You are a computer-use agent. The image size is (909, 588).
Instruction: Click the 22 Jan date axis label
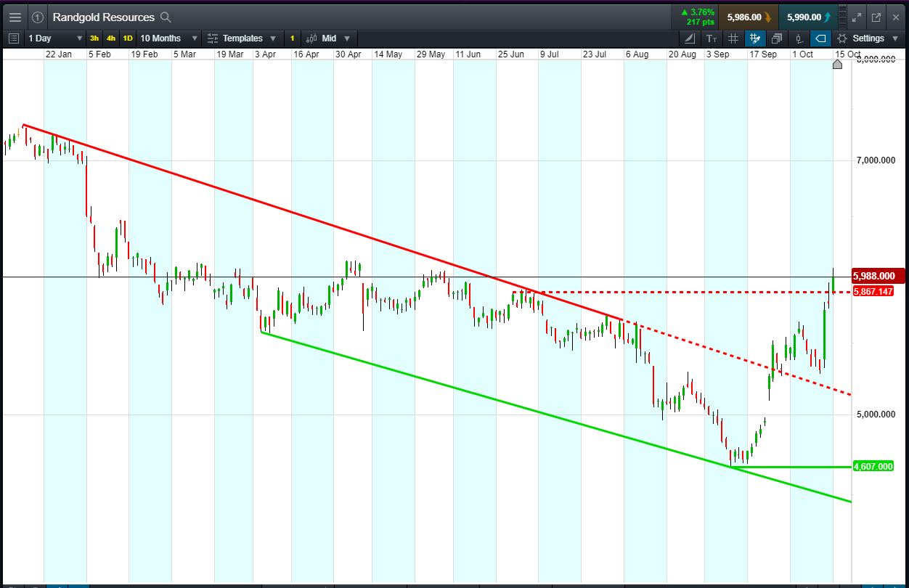[x=59, y=54]
